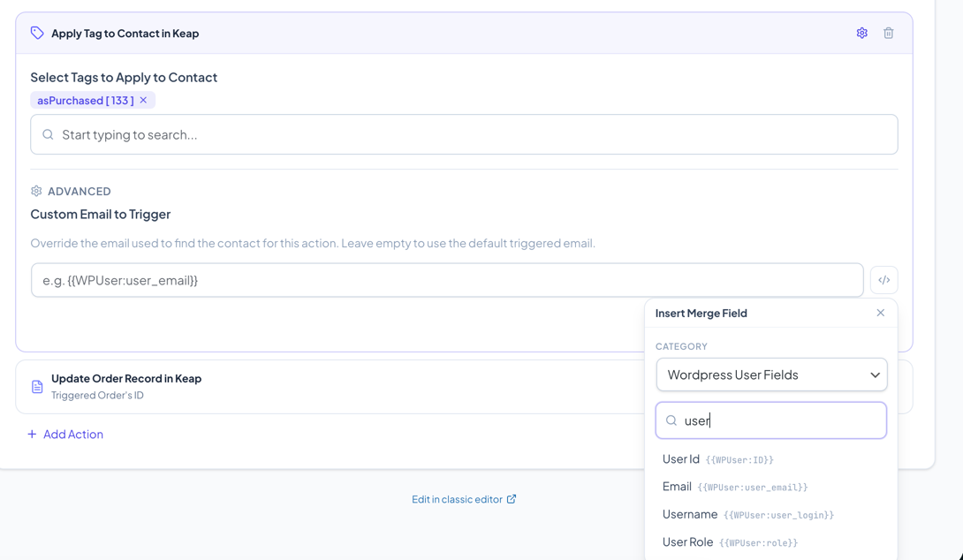This screenshot has width=963, height=560.
Task: Remove the asPurchased [133] tag chip
Action: [143, 100]
